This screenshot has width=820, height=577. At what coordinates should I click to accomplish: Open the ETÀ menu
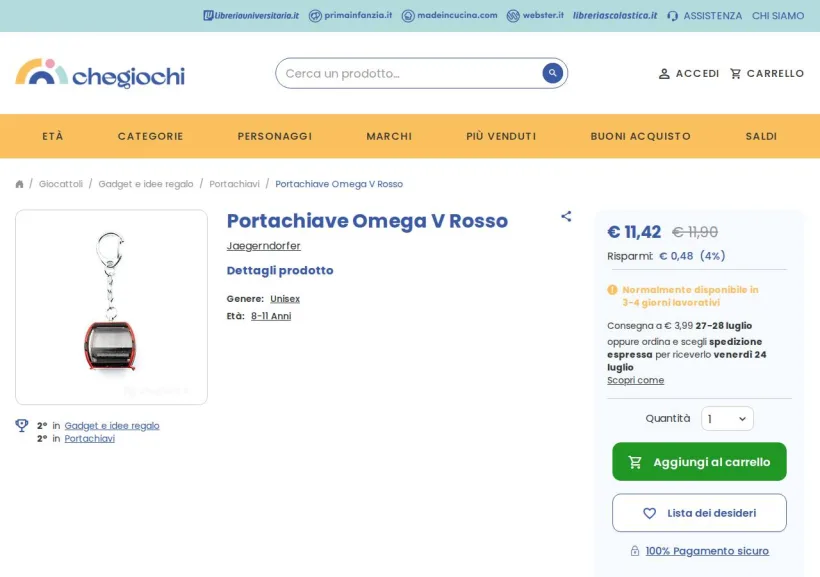click(x=53, y=137)
